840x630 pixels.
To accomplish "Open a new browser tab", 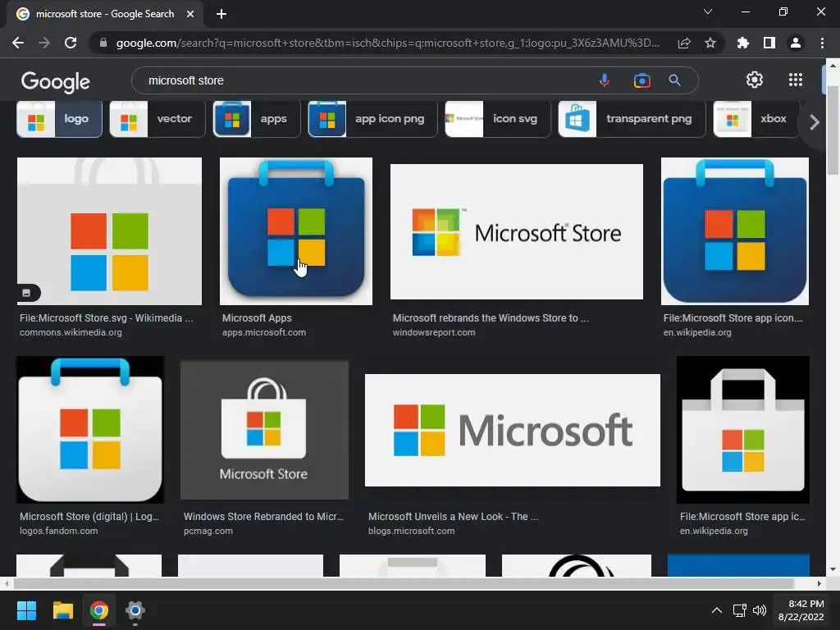I will (x=221, y=14).
